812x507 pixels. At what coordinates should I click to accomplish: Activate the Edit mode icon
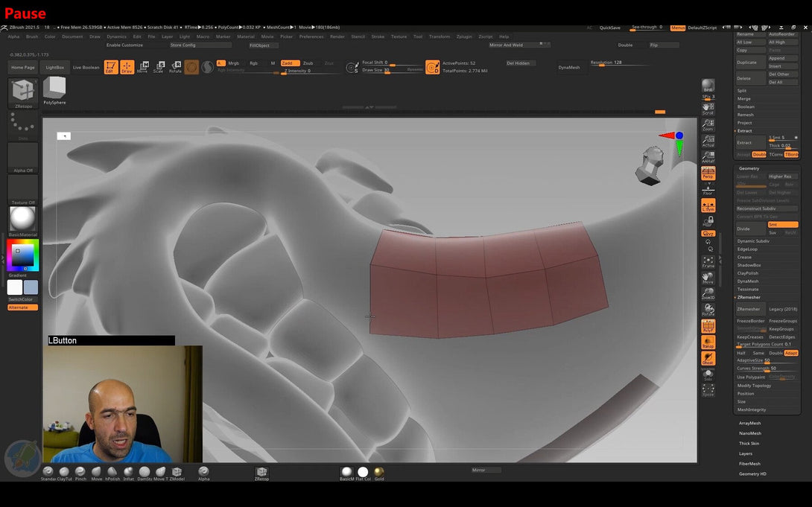click(x=111, y=67)
